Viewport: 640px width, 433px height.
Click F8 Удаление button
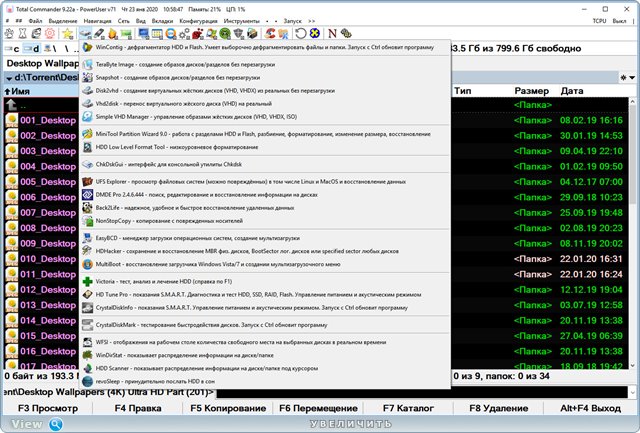click(498, 408)
